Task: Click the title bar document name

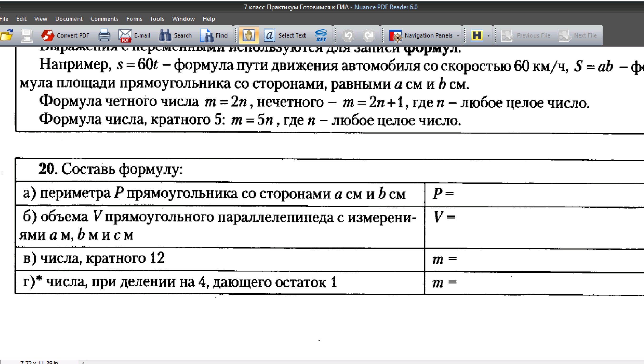Action: (x=296, y=7)
